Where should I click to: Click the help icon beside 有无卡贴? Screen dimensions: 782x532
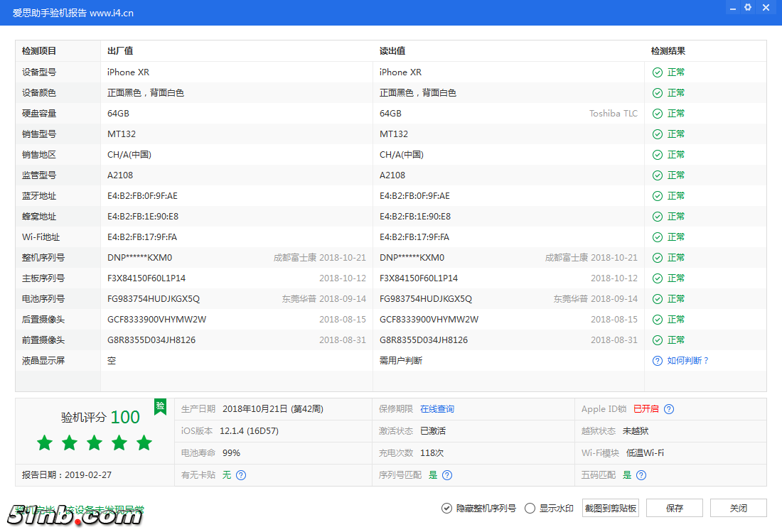coord(241,474)
